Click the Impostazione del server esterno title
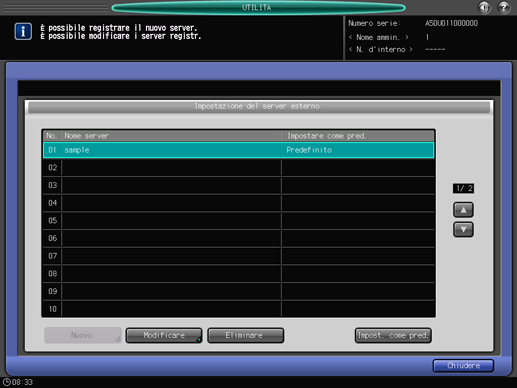Image resolution: width=517 pixels, height=388 pixels. point(258,106)
